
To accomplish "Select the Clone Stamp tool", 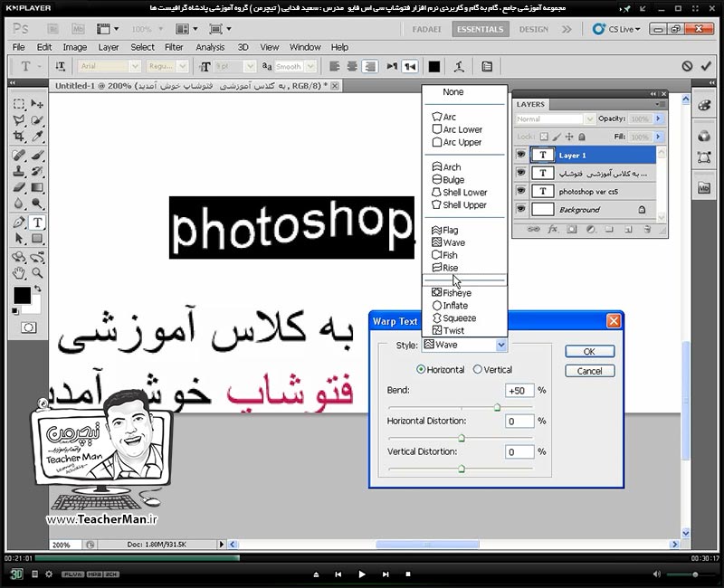I will (18, 171).
